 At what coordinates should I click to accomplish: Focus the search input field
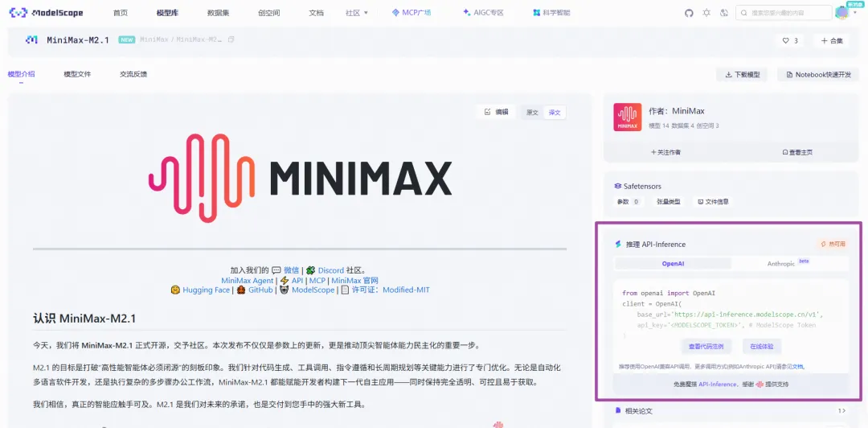784,13
